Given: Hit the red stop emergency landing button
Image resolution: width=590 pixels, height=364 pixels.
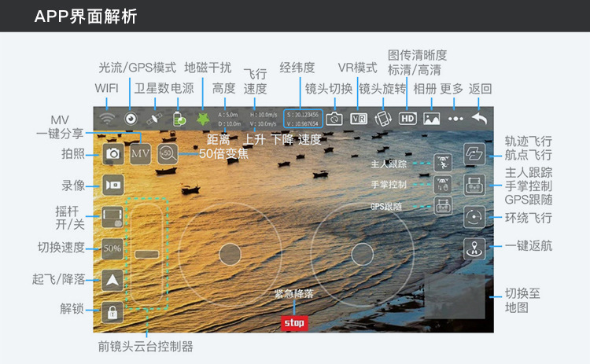Looking at the screenshot, I should (x=294, y=323).
